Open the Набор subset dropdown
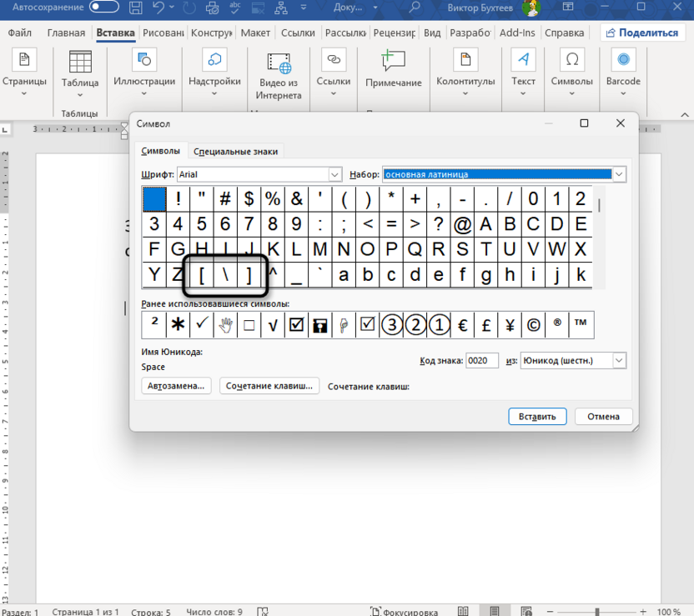 point(619,175)
